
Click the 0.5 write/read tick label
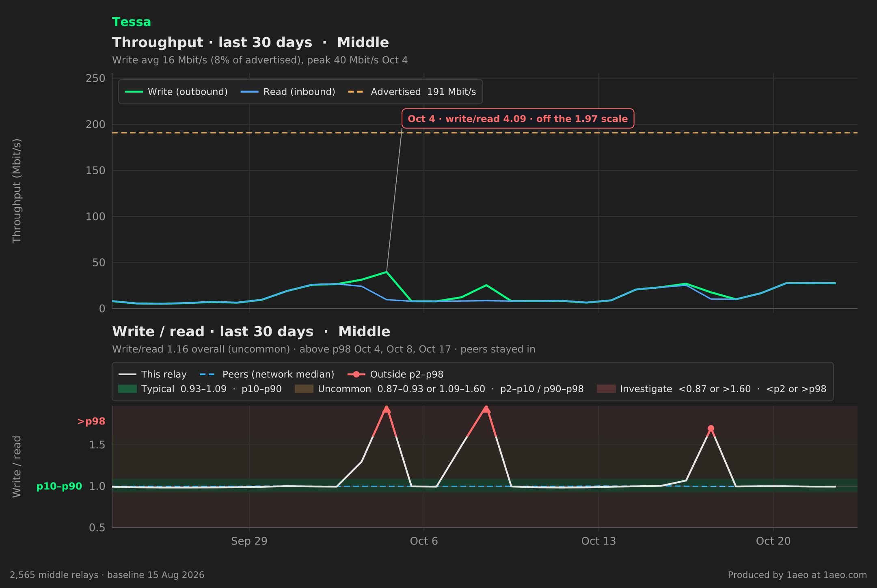click(97, 527)
